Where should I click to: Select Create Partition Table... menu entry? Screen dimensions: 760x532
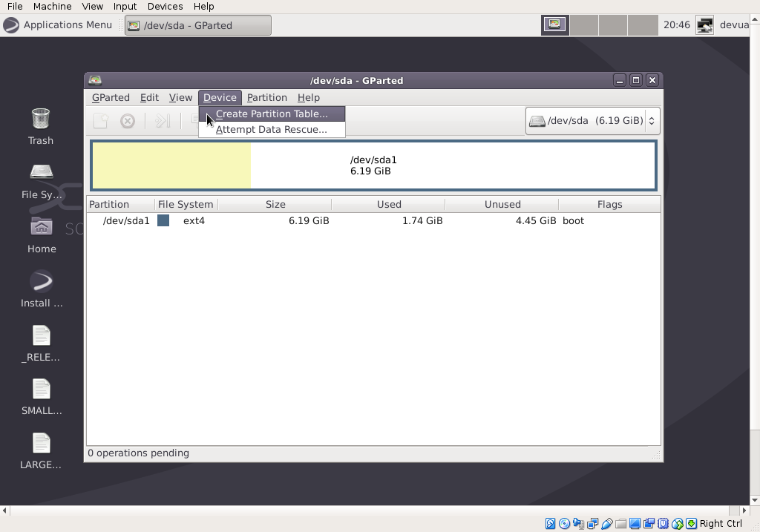[272, 114]
